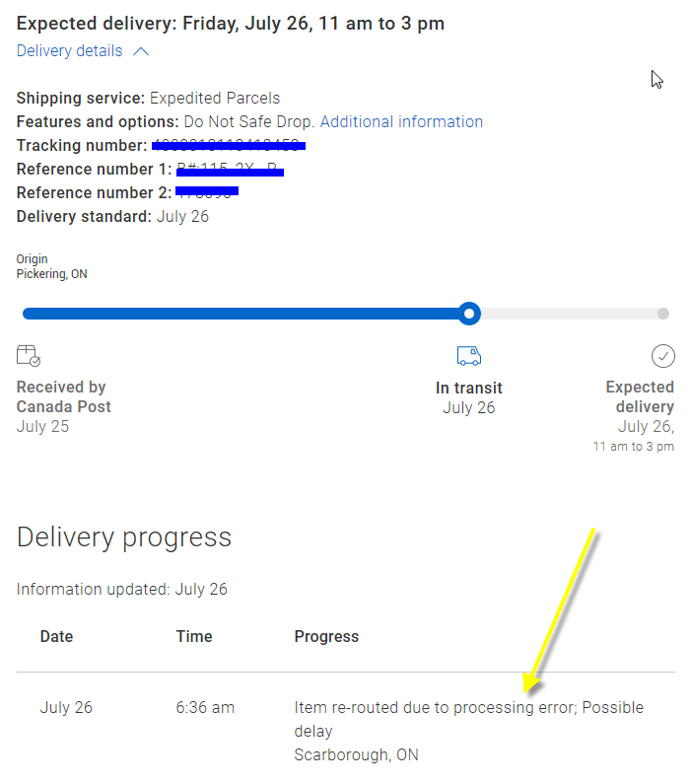690x784 pixels.
Task: Collapse Delivery details with the chevron arrow
Action: pyautogui.click(x=141, y=51)
